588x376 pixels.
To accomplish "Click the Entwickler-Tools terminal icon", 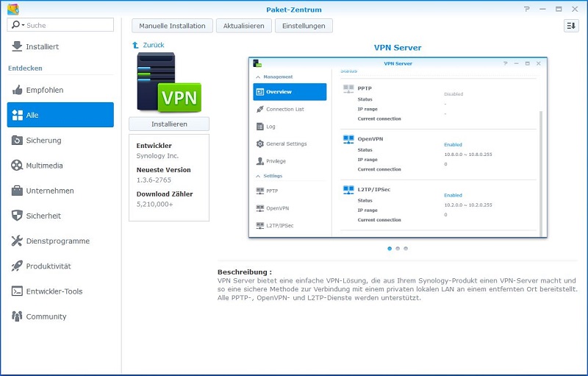I will [x=17, y=291].
